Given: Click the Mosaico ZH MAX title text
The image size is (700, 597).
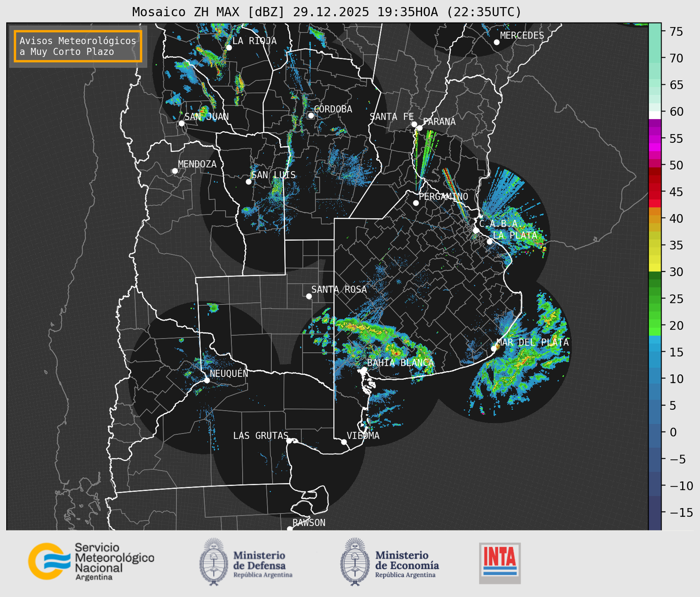Looking at the screenshot, I should [x=326, y=12].
